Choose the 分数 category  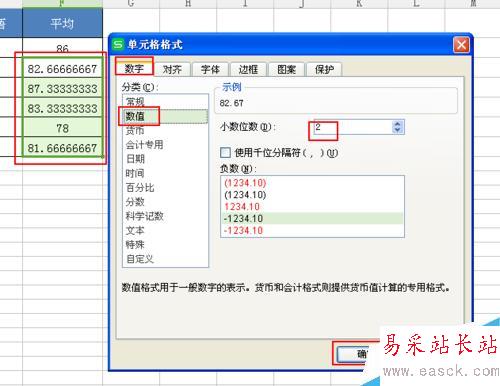pyautogui.click(x=166, y=202)
